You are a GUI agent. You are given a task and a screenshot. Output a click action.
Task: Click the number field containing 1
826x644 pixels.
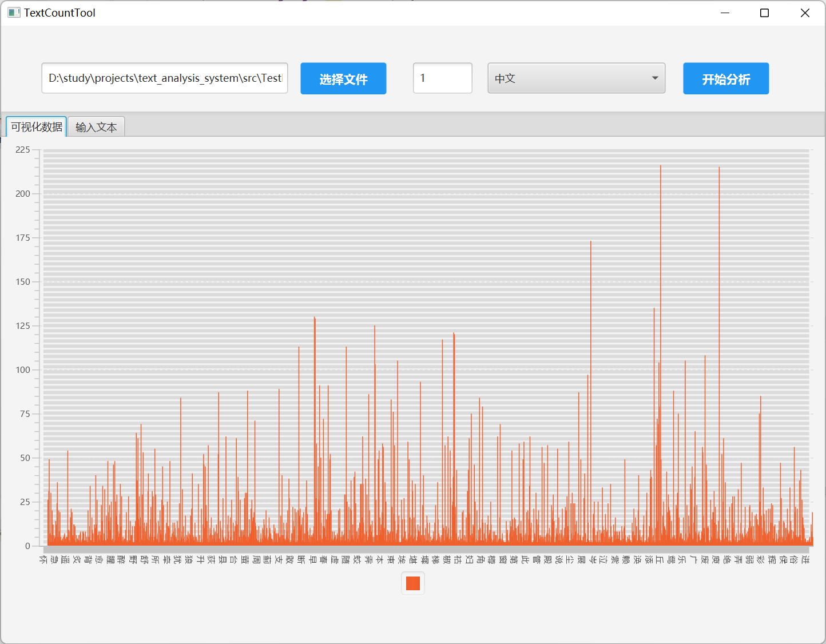pyautogui.click(x=442, y=78)
